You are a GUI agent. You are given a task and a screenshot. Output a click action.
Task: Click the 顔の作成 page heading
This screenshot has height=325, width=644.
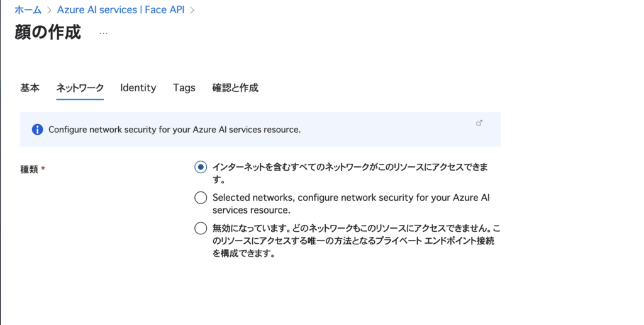pos(48,32)
